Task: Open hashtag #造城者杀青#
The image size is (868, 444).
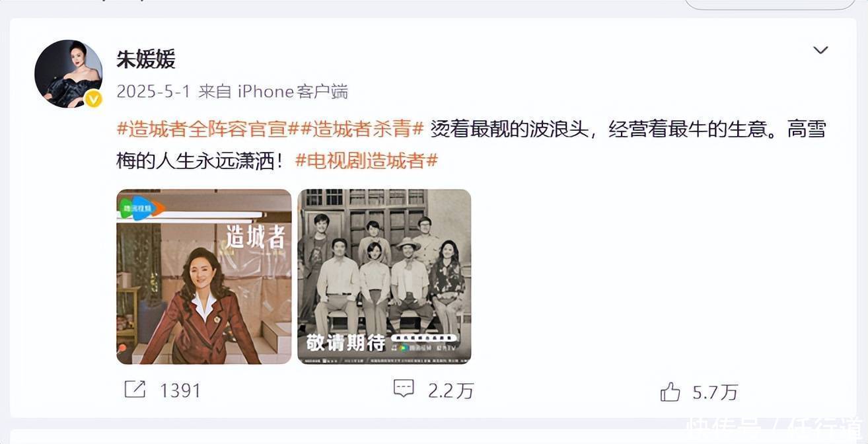Action: (x=362, y=128)
